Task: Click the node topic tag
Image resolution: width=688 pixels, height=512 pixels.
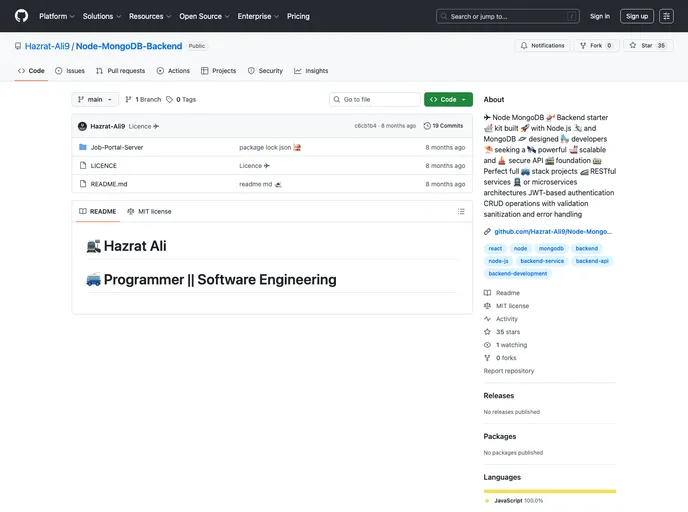Action: pyautogui.click(x=520, y=248)
